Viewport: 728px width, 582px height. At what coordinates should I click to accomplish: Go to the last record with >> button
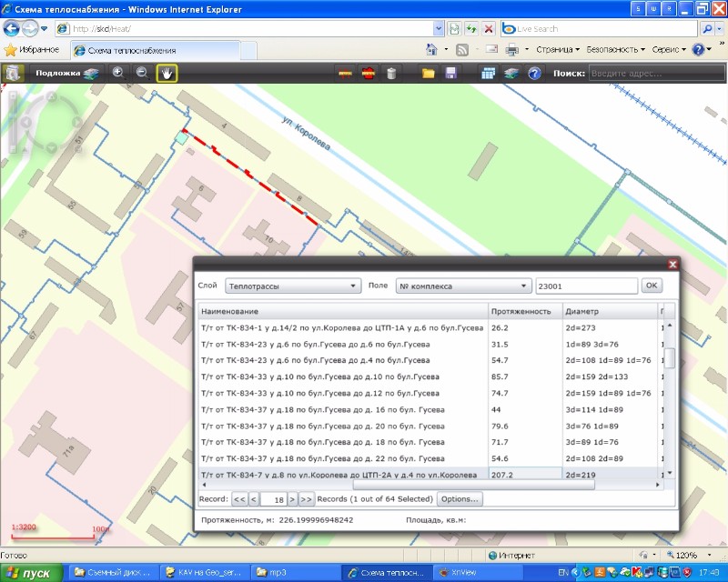306,499
